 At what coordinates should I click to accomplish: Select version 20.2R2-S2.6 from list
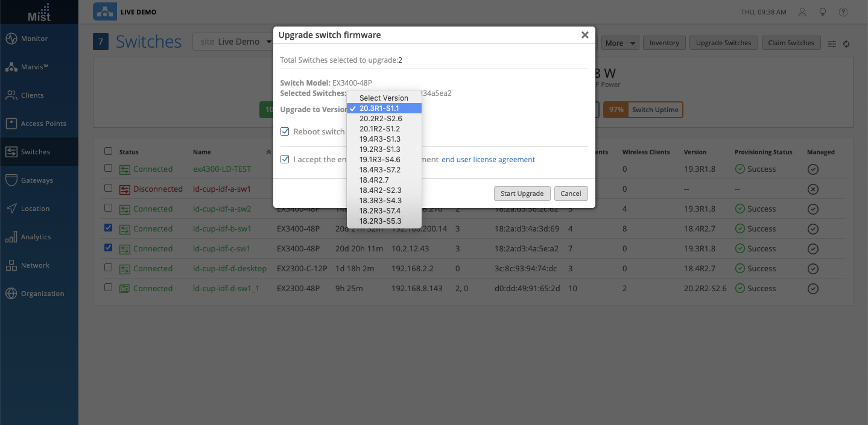[380, 119]
